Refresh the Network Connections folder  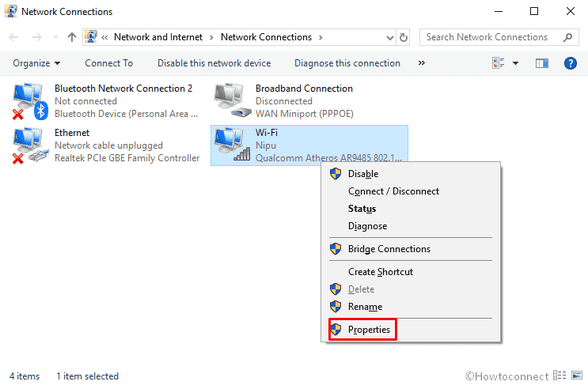(x=403, y=37)
